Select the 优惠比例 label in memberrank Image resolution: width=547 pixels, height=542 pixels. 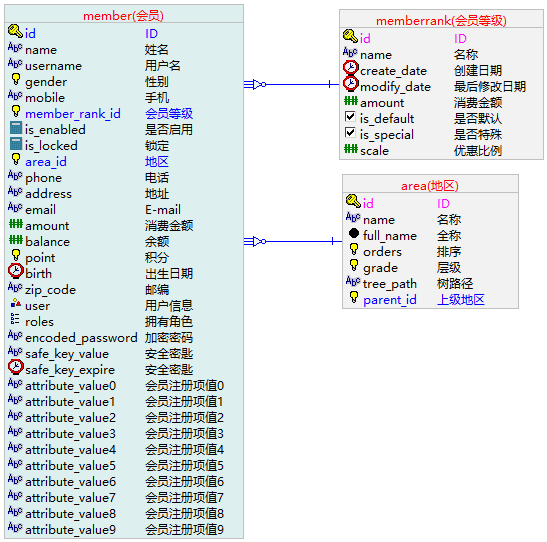478,150
